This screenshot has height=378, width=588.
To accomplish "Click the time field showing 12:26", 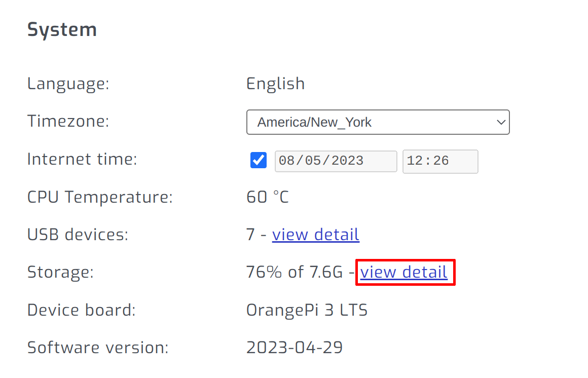I will click(x=439, y=161).
